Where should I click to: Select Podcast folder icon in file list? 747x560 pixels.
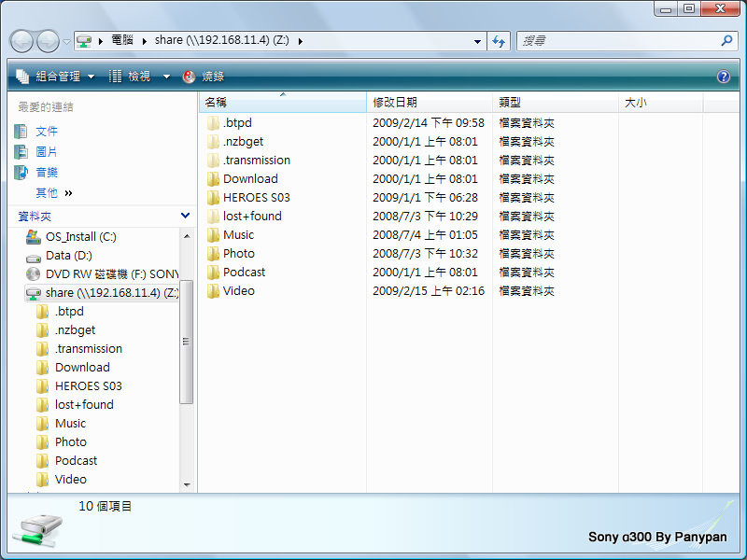click(213, 273)
